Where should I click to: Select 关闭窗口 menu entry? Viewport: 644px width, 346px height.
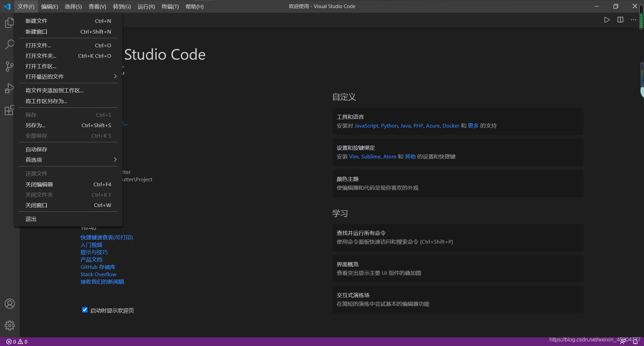pos(68,205)
